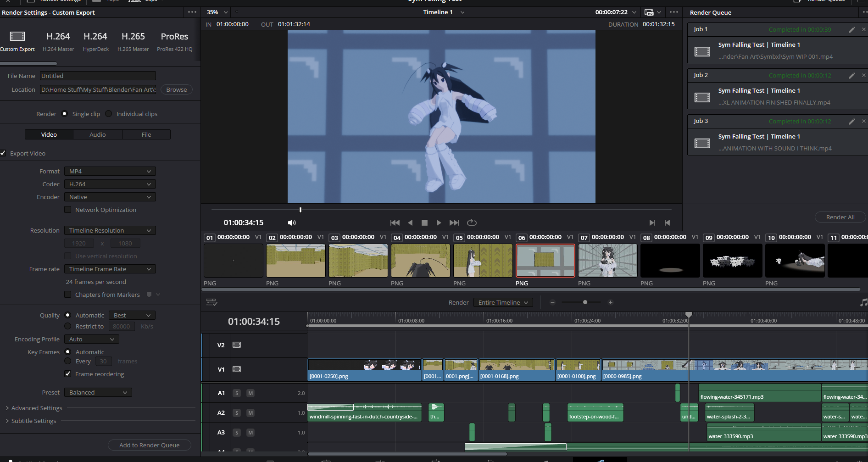Mark In point icon in viewer

tap(652, 223)
